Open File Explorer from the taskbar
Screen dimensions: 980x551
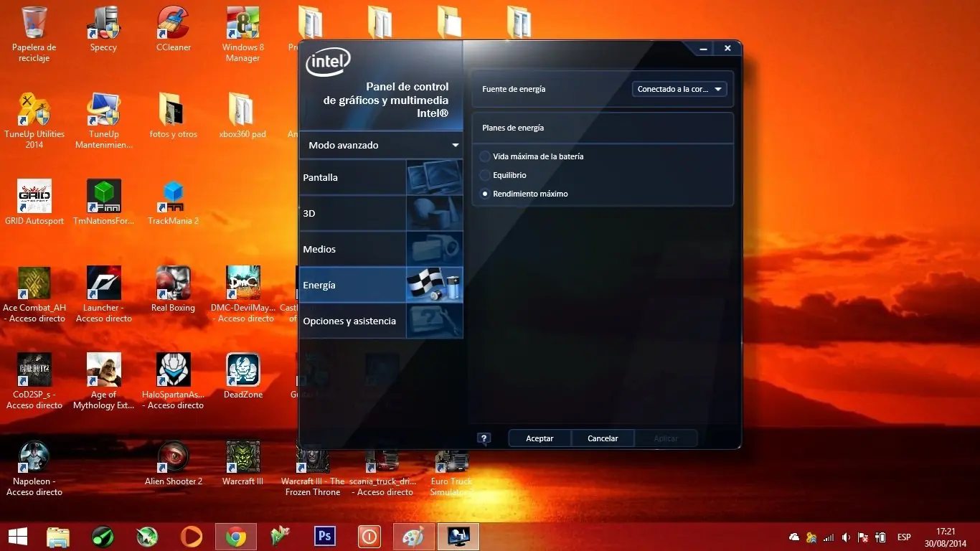coord(58,537)
